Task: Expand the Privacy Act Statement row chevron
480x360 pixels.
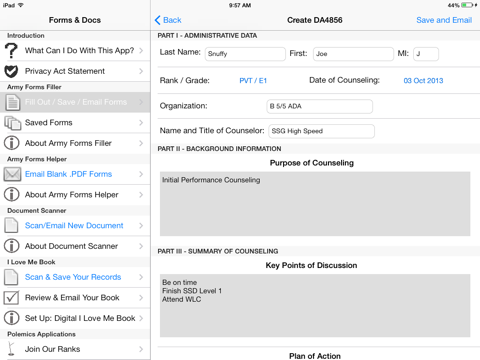Action: [141, 71]
